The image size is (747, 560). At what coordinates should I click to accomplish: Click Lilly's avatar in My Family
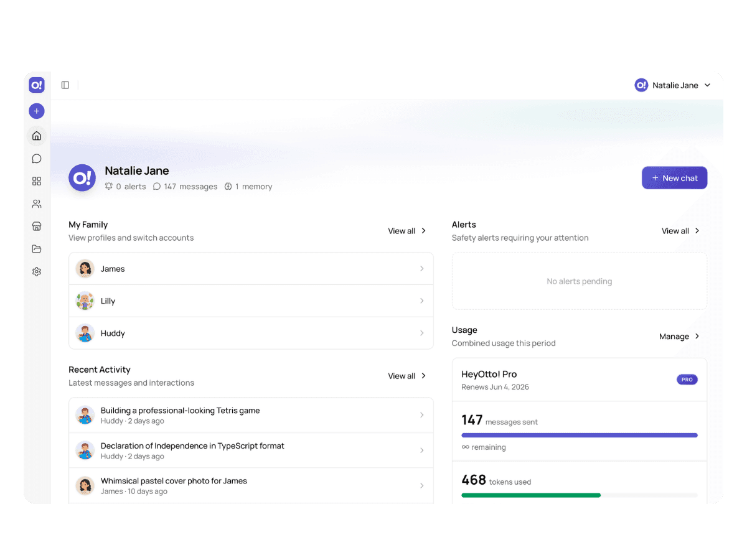(x=85, y=301)
